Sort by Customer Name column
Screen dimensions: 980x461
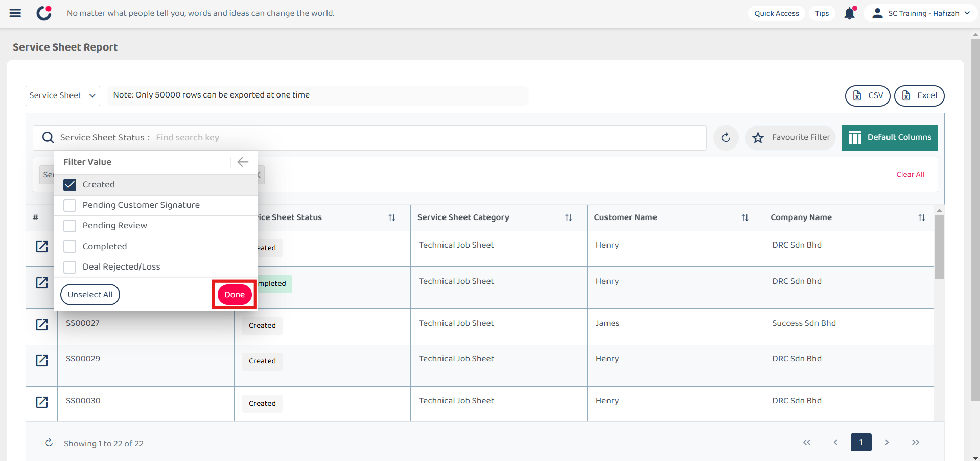tap(745, 218)
